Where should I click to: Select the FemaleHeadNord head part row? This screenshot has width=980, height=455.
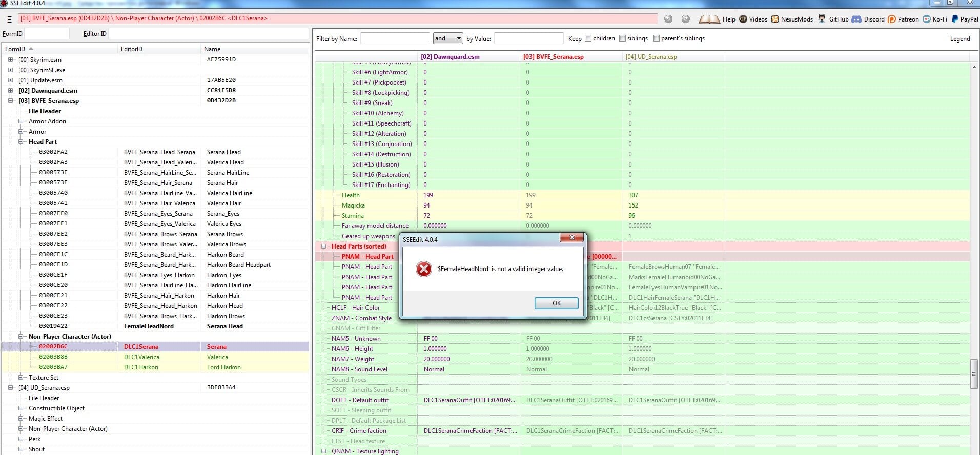pos(155,326)
